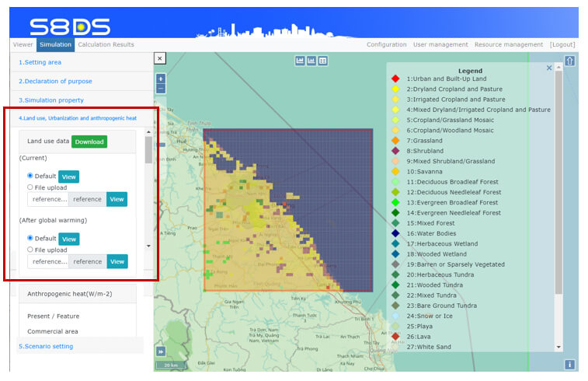This screenshot has height=381, width=588.
Task: Zoom out on the map
Action: tap(161, 89)
